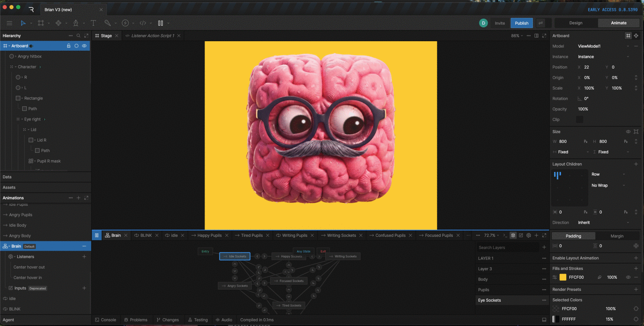
Task: Open the Model ViewModel1 dropdown
Action: pos(603,46)
